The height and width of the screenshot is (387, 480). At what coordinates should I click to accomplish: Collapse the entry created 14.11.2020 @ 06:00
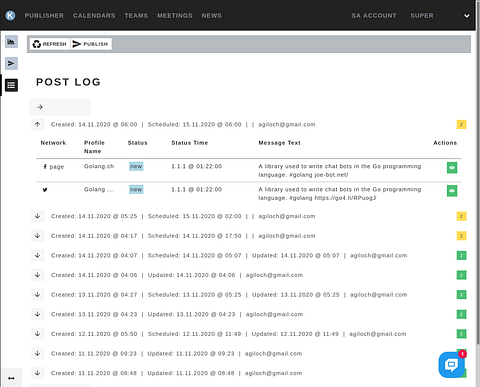pyautogui.click(x=38, y=124)
